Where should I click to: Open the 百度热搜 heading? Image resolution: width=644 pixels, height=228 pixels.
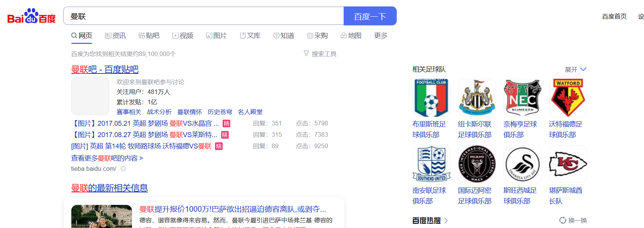point(430,220)
